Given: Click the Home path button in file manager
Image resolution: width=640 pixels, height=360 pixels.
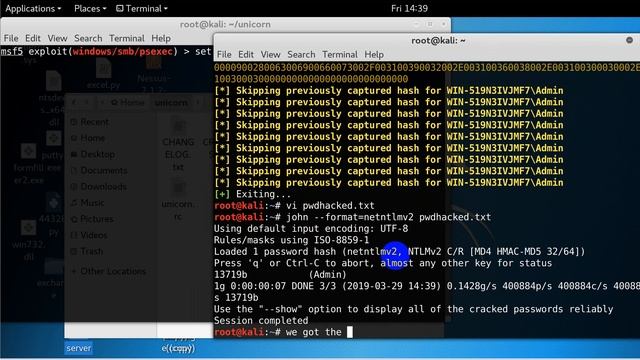Looking at the screenshot, I should coord(128,102).
